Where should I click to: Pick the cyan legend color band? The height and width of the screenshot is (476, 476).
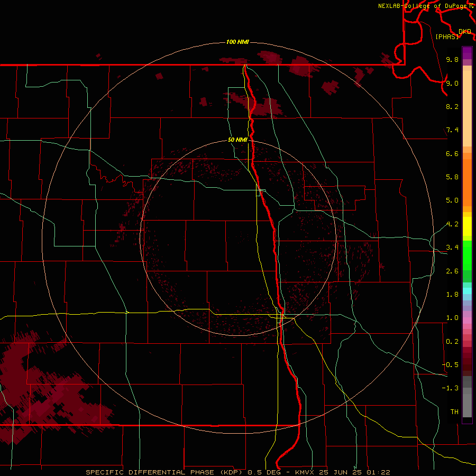click(467, 290)
